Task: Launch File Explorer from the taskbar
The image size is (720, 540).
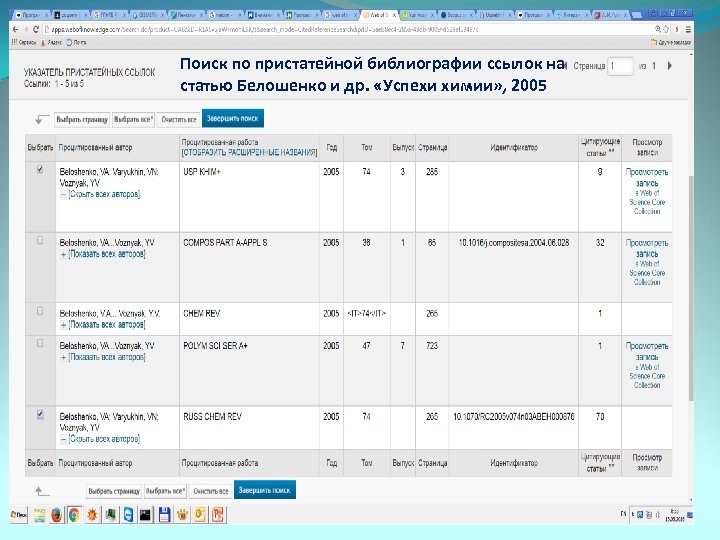Action: [39, 515]
